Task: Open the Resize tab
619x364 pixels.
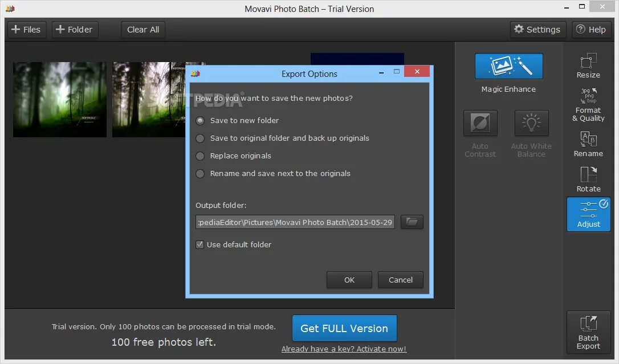Action: point(588,66)
